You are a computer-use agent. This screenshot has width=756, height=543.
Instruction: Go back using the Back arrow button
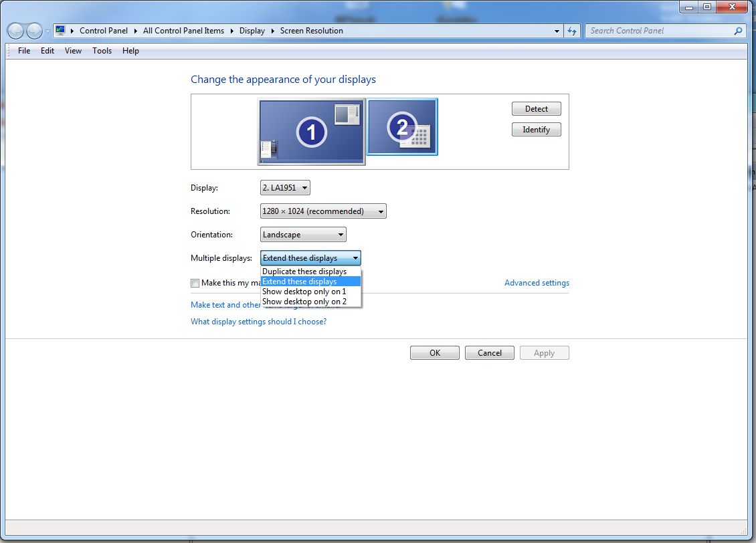point(15,31)
